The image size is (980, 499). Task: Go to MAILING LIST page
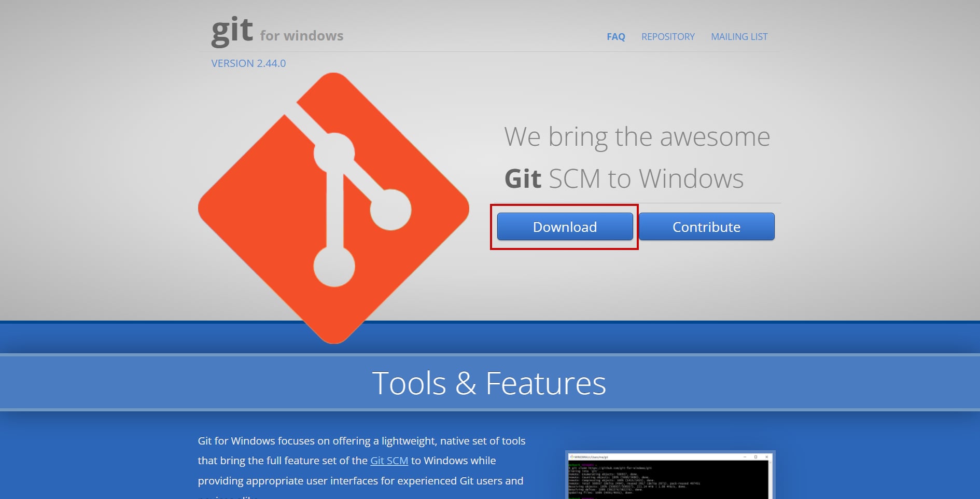coord(739,37)
